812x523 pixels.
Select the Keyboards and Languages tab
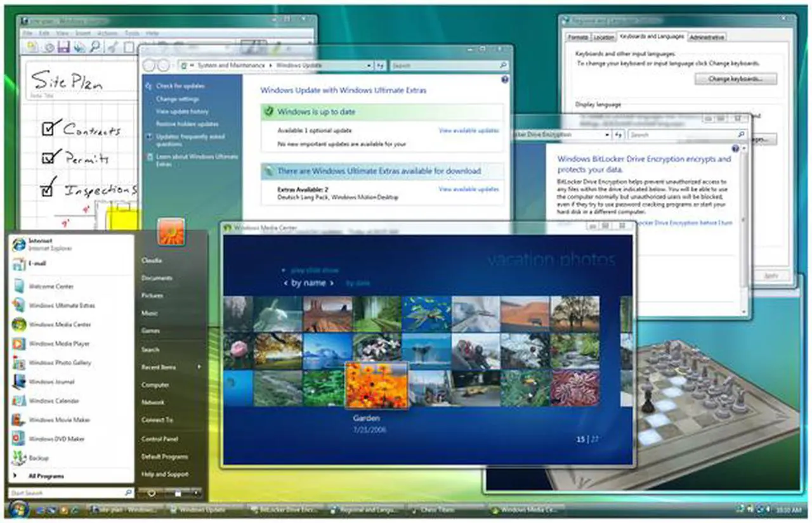click(x=652, y=37)
